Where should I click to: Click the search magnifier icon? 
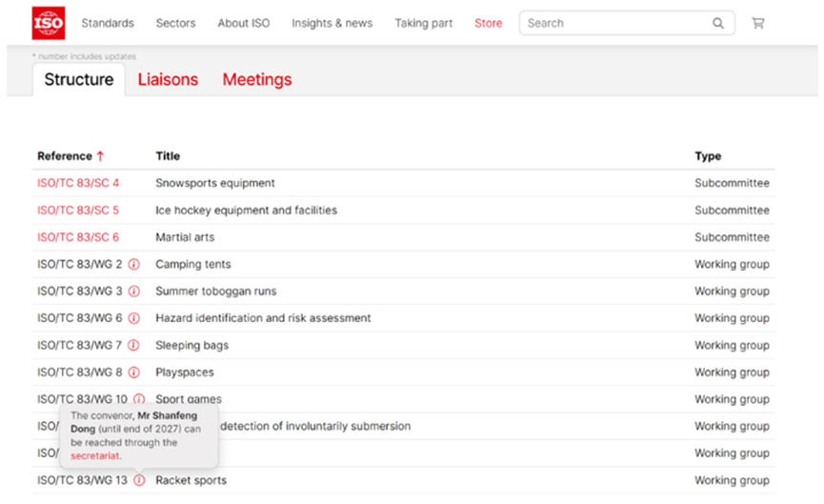click(x=718, y=23)
